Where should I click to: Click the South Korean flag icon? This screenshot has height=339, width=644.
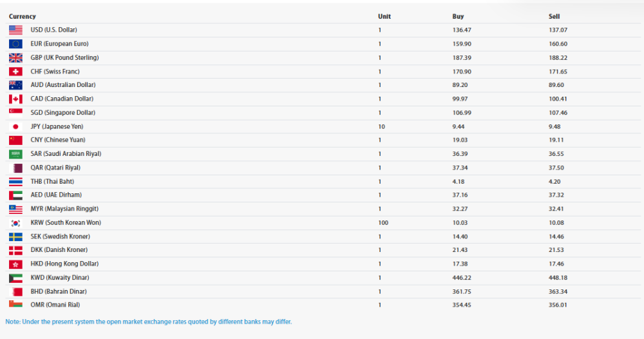point(15,223)
